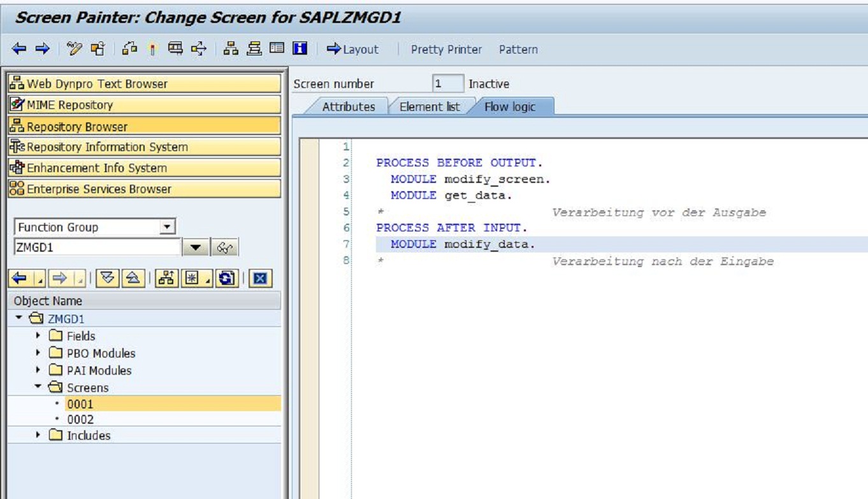
Task: Select the ZMGD1 tree node label
Action: coord(66,319)
